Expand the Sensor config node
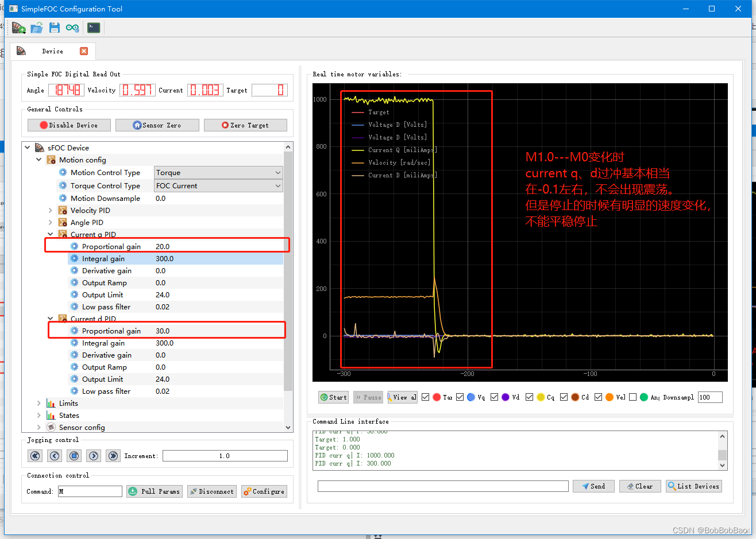This screenshot has width=756, height=539. (38, 428)
